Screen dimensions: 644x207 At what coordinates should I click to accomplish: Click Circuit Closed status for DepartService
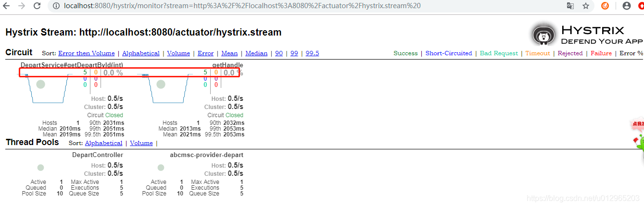click(105, 115)
